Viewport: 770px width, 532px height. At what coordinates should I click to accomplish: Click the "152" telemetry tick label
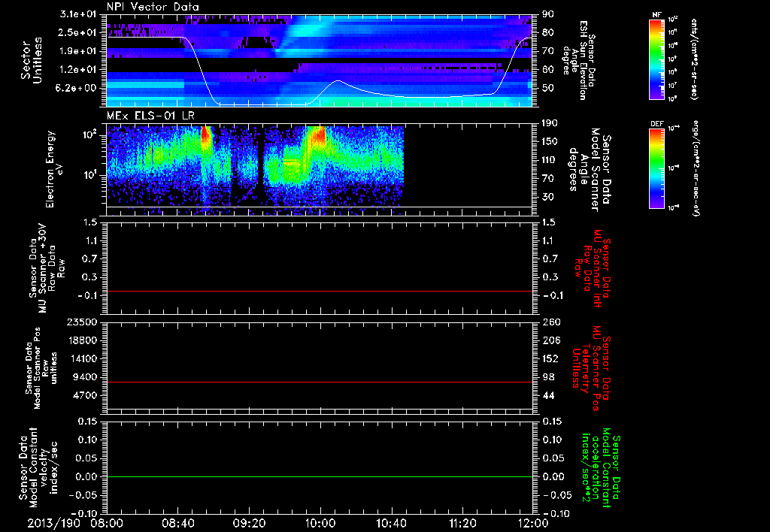coord(550,358)
